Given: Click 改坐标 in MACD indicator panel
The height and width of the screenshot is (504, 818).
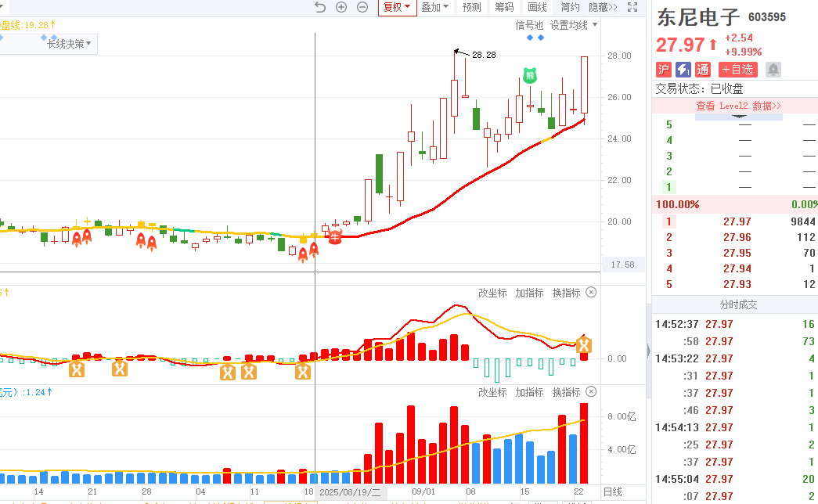Looking at the screenshot, I should click(492, 293).
